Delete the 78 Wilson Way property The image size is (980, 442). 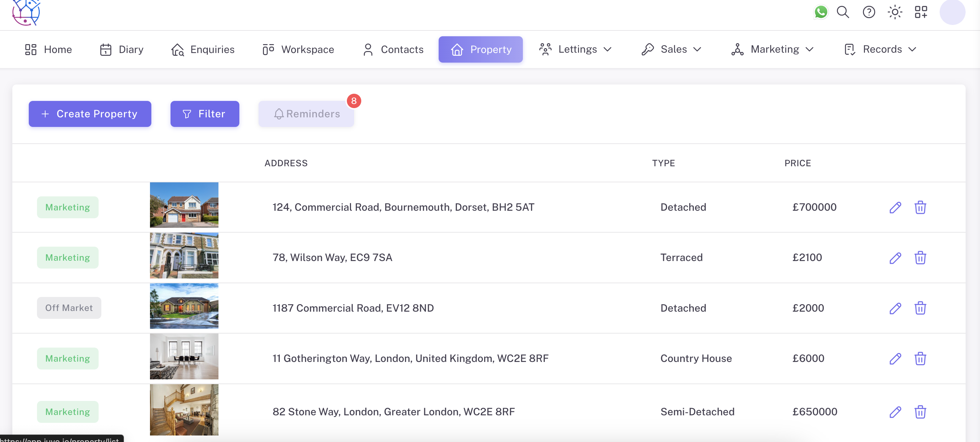[920, 258]
